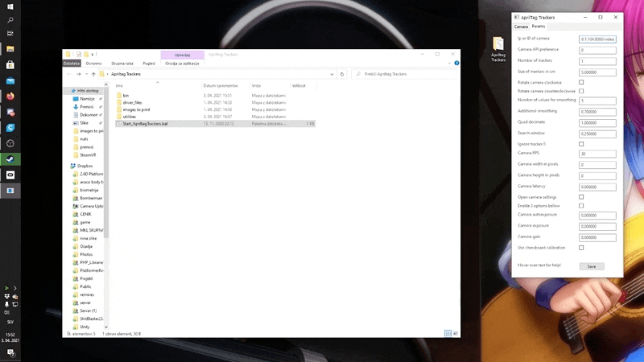Open OBS Studio from the taskbar
The width and height of the screenshot is (644, 362).
[x=10, y=143]
